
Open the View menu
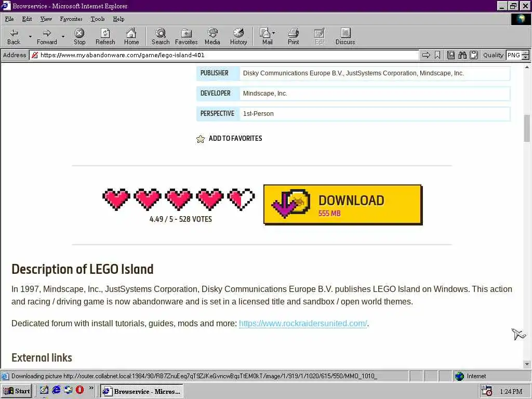tap(46, 19)
